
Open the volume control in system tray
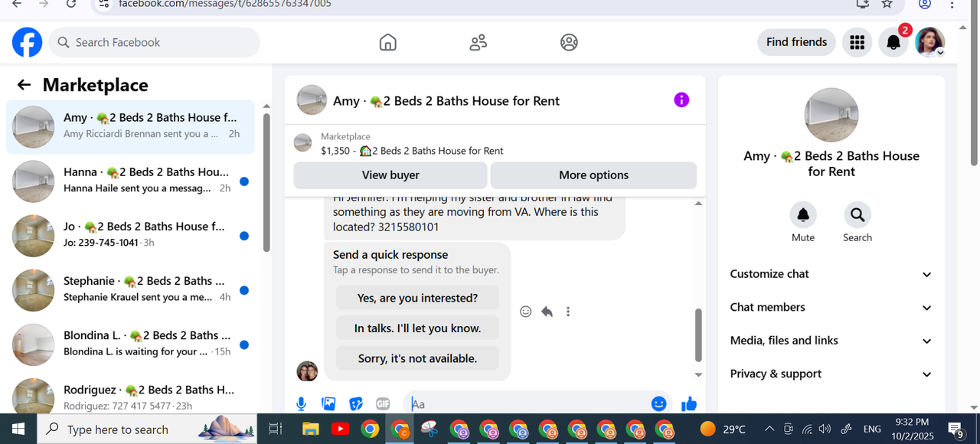tap(825, 429)
